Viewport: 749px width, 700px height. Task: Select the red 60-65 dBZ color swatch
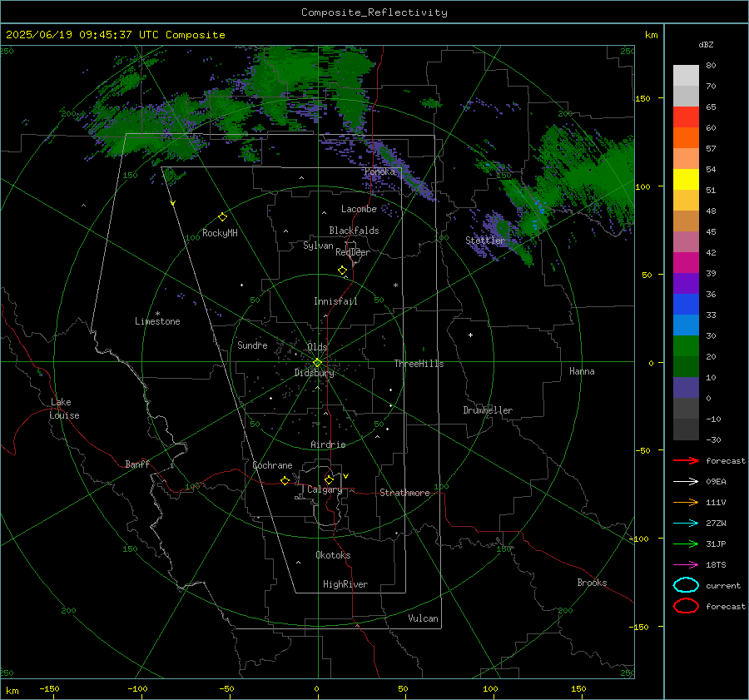[x=686, y=117]
